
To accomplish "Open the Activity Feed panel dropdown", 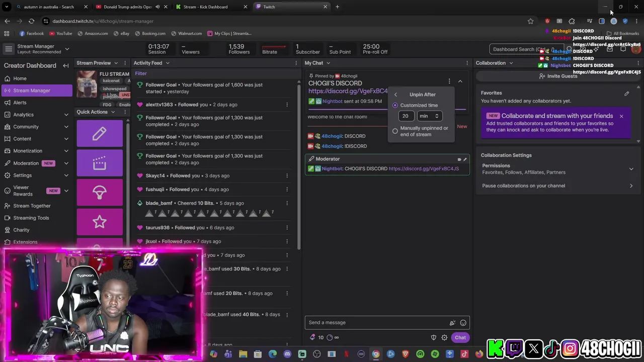I will point(168,63).
